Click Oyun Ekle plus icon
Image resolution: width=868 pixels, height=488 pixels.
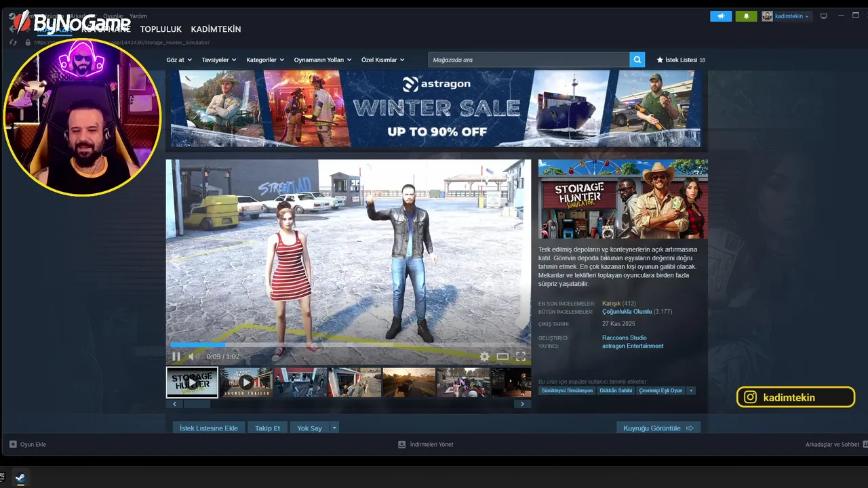tap(13, 445)
